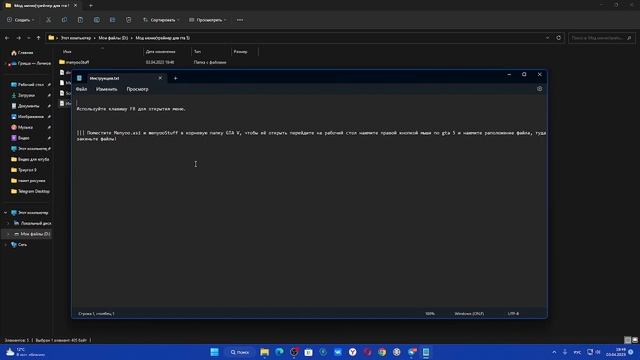
Task: Sort by the Размер column header
Action: pyautogui.click(x=240, y=52)
